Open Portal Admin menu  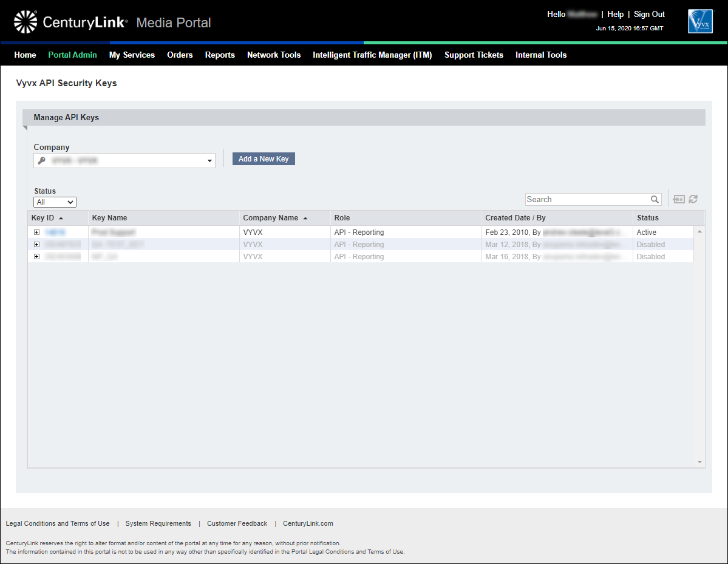point(72,55)
